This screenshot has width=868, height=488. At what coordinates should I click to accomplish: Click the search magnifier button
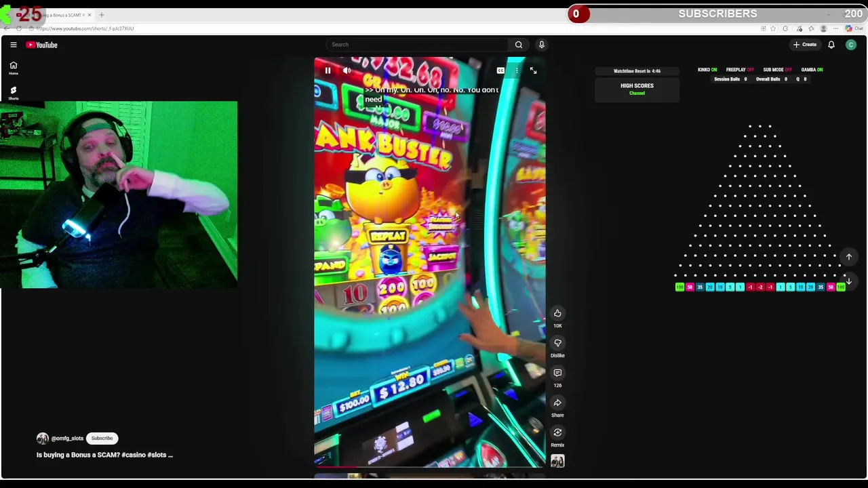coord(519,45)
